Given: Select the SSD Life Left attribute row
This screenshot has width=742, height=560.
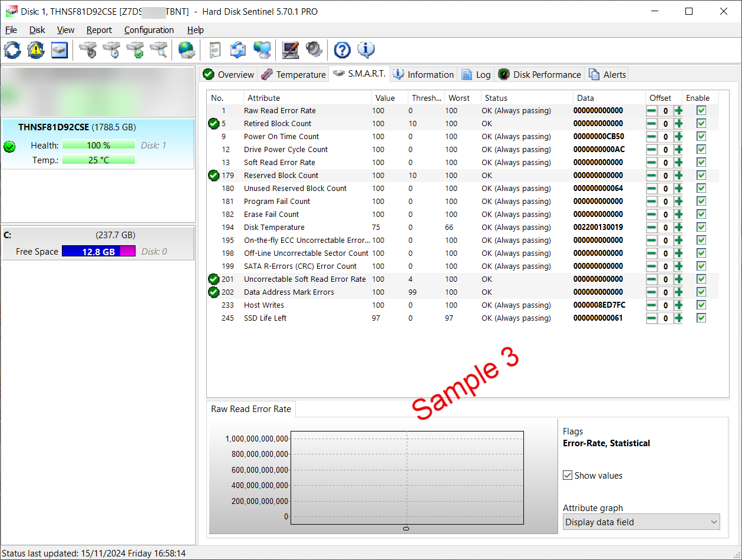Looking at the screenshot, I should pos(463,318).
